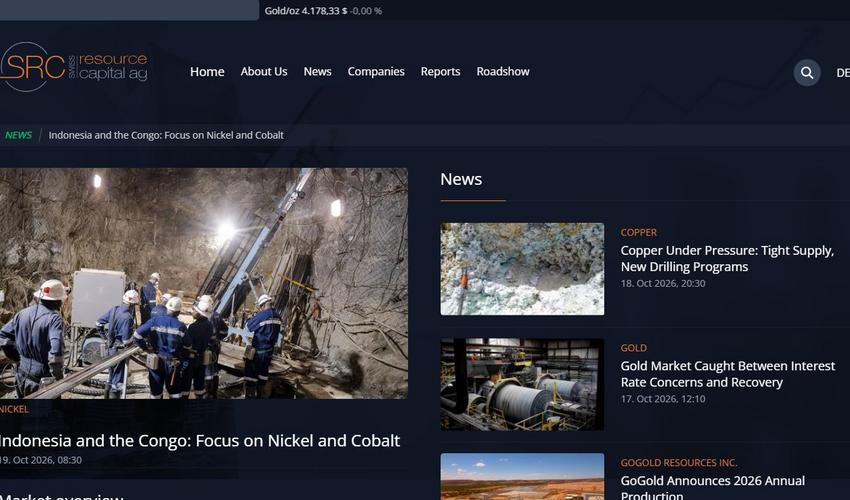Open the copper ore thumbnail image
This screenshot has height=500, width=850.
point(522,269)
